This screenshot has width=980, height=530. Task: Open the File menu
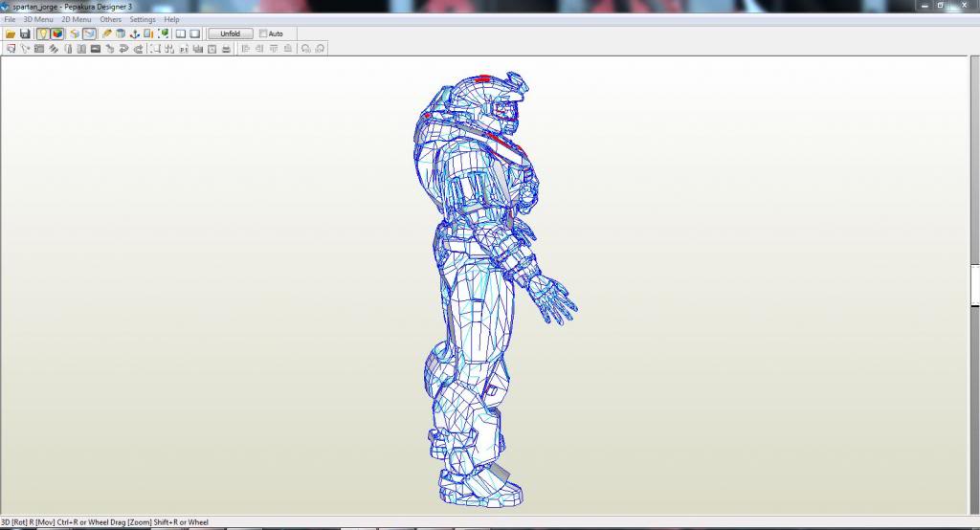10,19
